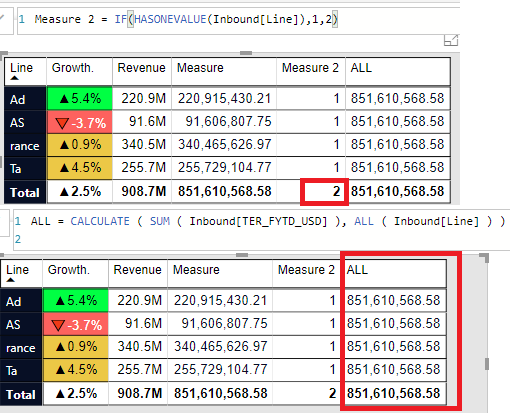
Task: Click the ALL measure formula bar
Action: (262, 230)
